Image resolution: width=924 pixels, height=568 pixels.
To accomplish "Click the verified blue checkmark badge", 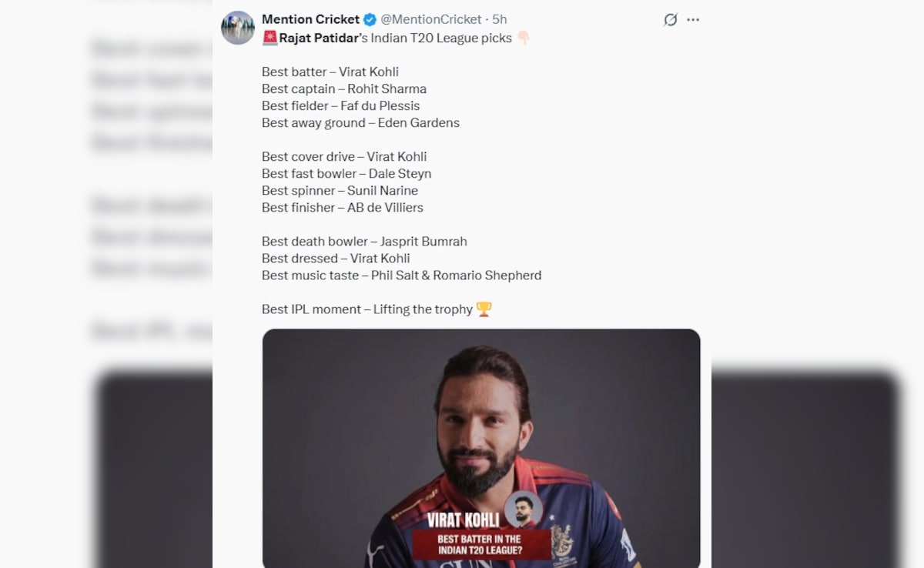I will 369,19.
